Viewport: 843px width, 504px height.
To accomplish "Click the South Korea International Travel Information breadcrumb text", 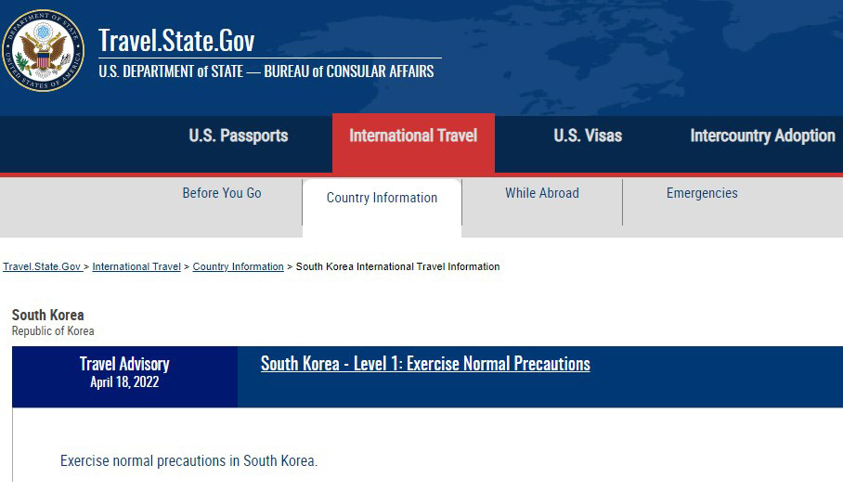I will pyautogui.click(x=398, y=266).
